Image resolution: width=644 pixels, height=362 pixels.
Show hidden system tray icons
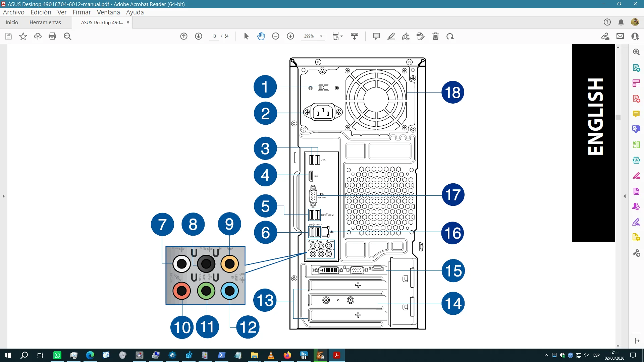click(x=546, y=355)
